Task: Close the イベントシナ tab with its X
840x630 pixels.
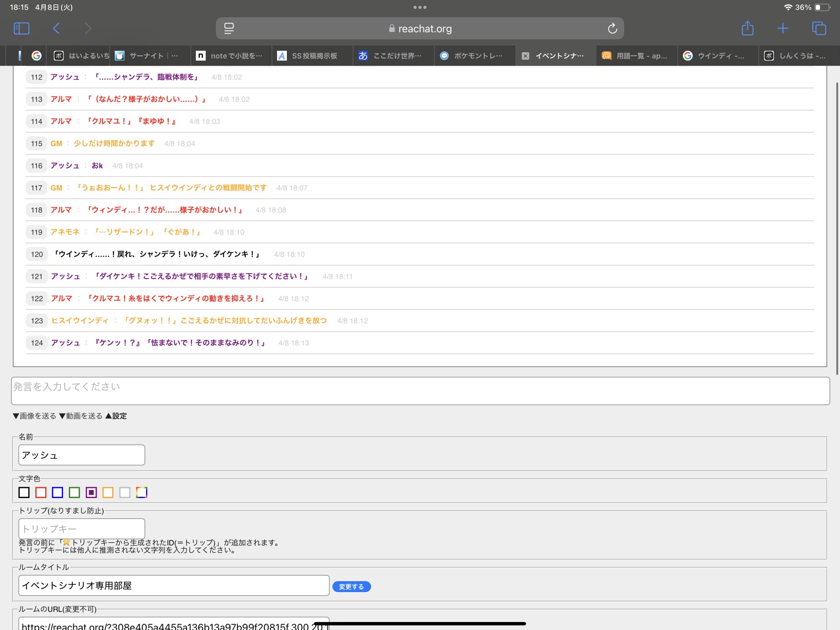Action: (x=525, y=56)
